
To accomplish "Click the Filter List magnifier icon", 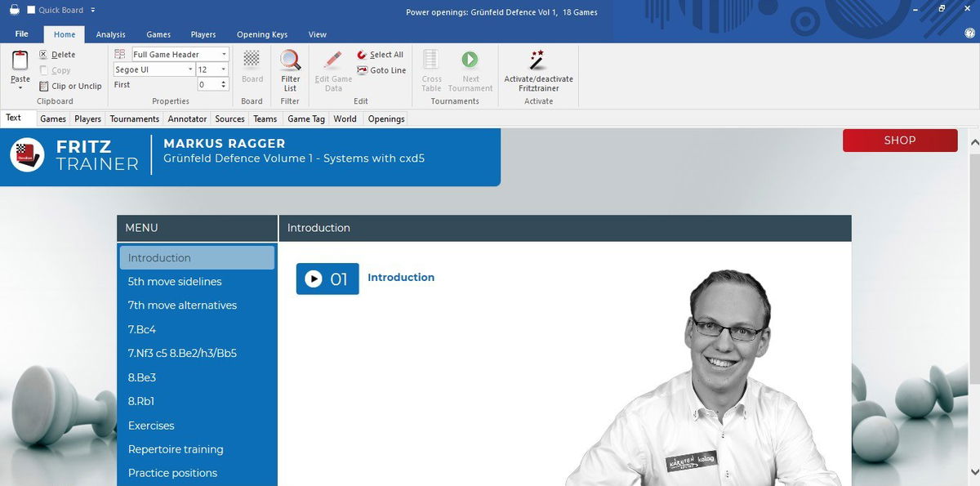I will point(290,61).
